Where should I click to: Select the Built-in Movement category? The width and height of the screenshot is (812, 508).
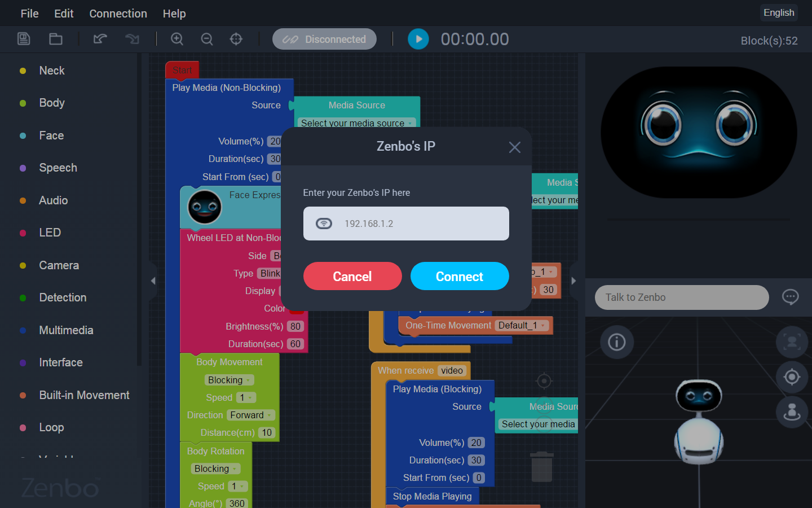84,395
